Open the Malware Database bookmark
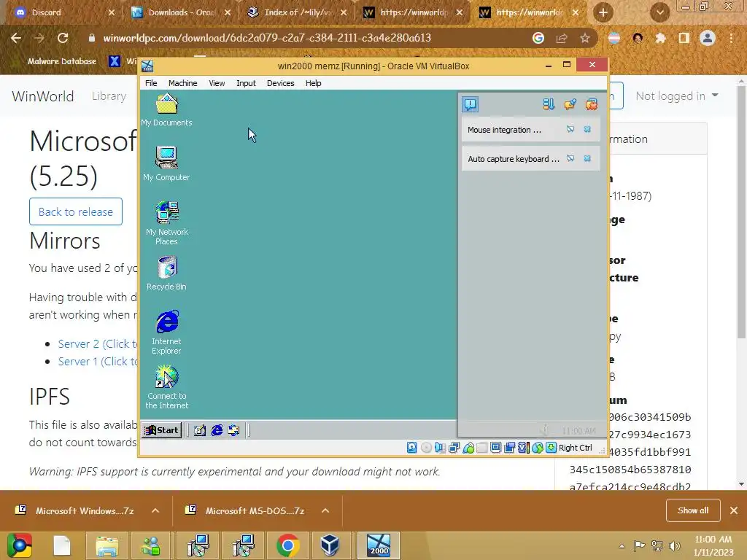This screenshot has width=747, height=560. (x=56, y=61)
